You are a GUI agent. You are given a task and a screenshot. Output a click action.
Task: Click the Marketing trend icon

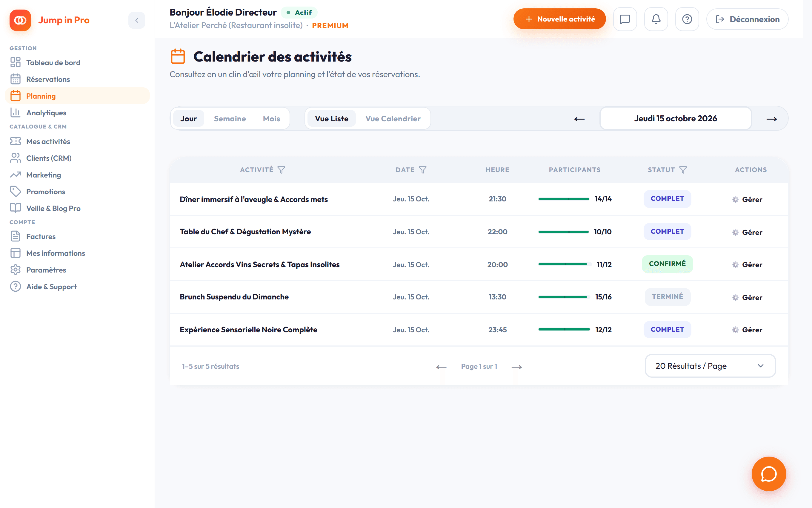(x=16, y=175)
